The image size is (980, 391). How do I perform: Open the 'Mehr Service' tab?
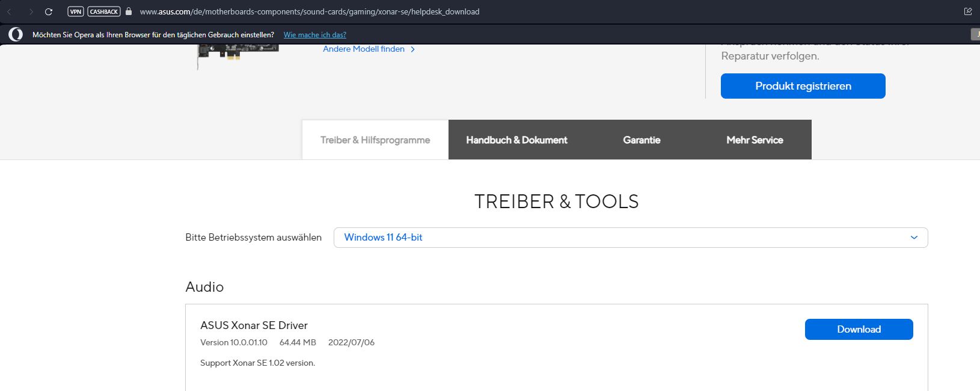tap(755, 140)
